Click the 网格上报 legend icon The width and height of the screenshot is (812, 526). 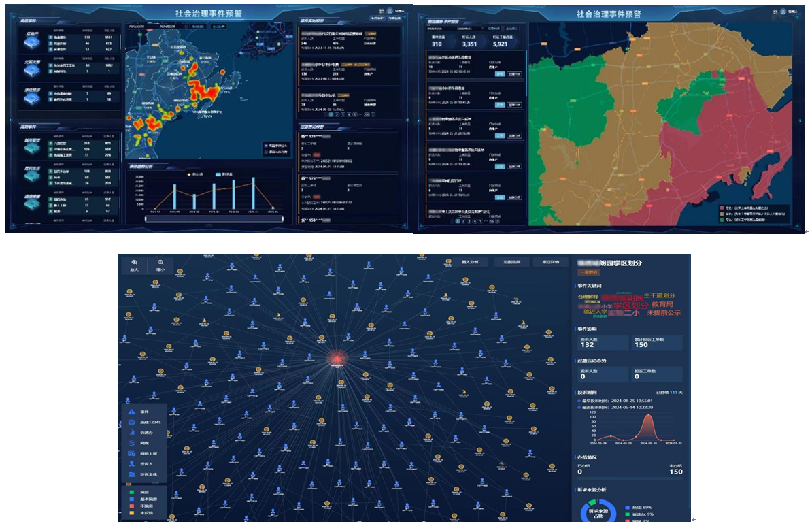click(132, 453)
